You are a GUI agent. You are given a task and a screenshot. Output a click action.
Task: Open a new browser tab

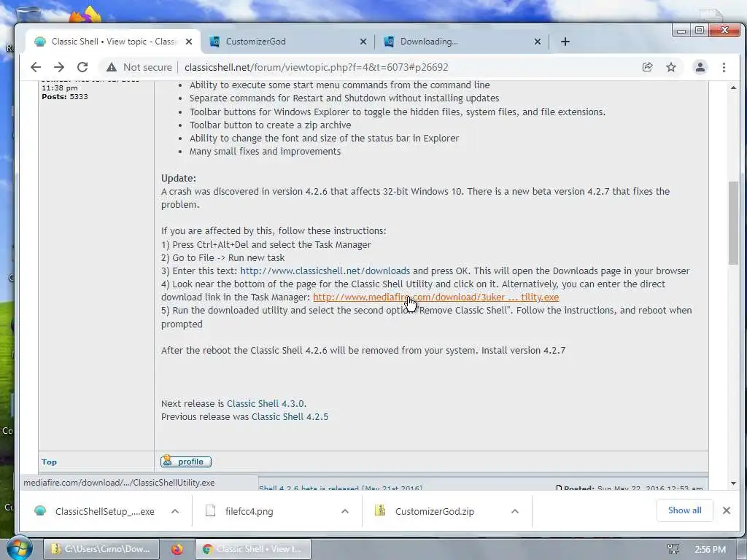pos(565,42)
